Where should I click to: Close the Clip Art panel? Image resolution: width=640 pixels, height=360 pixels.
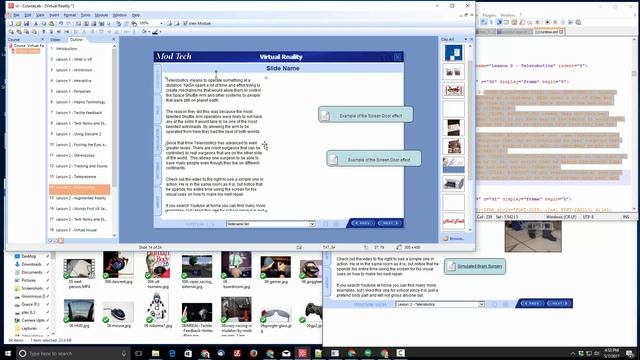[471, 39]
